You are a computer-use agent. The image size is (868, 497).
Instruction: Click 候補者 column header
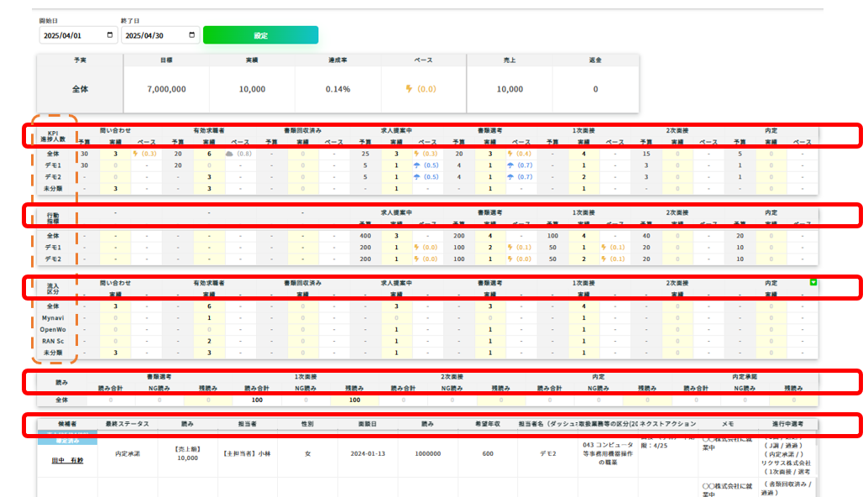tap(67, 424)
